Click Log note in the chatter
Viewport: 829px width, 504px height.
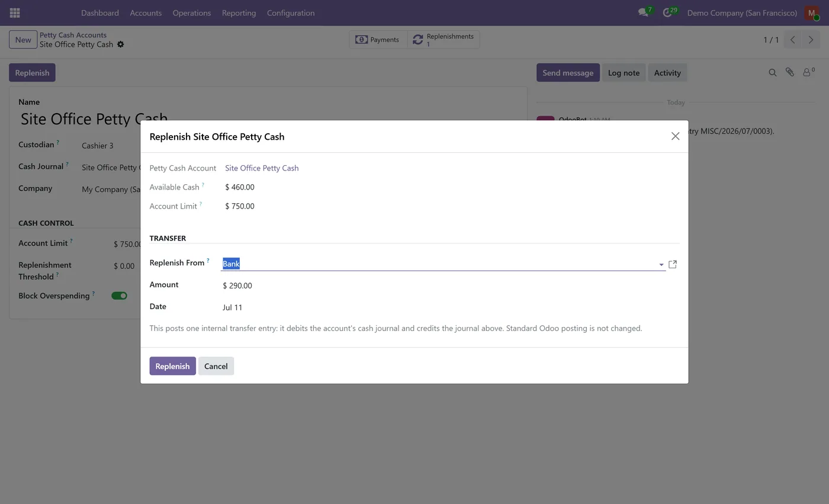[x=624, y=73]
